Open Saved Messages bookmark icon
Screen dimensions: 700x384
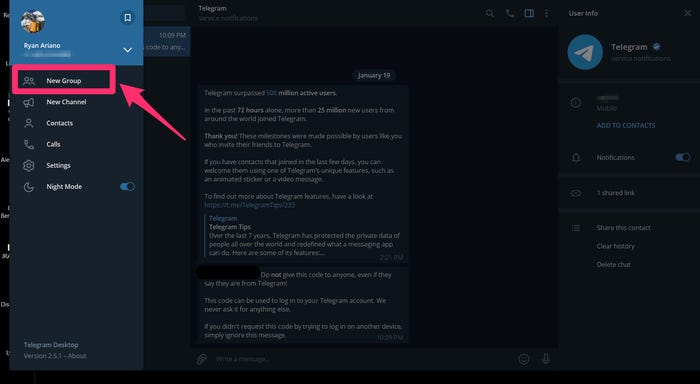click(x=127, y=17)
